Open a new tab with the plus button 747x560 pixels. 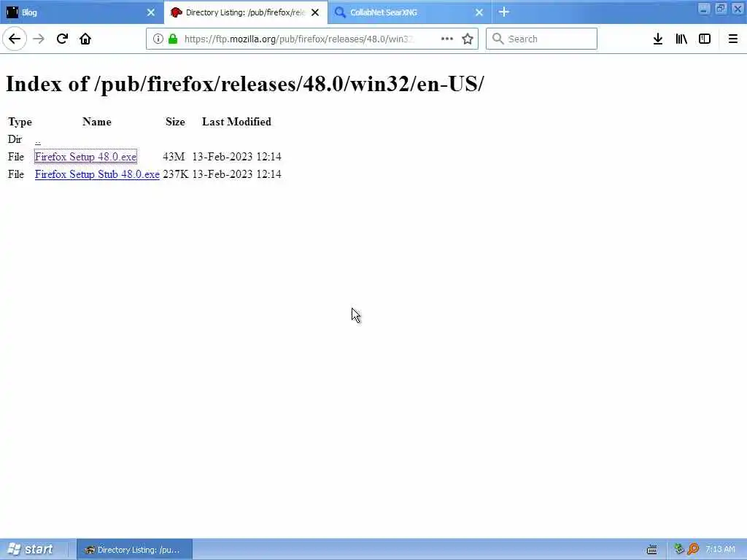504,12
